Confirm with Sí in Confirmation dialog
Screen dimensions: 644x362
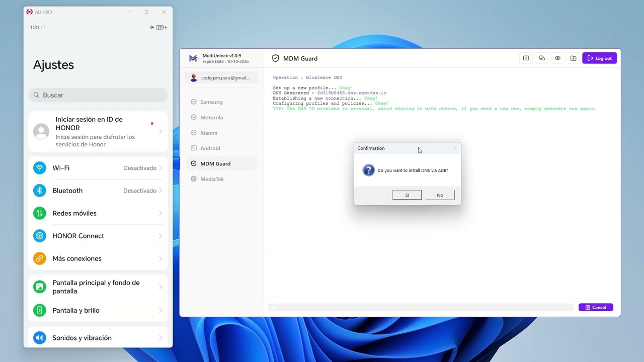pyautogui.click(x=407, y=195)
